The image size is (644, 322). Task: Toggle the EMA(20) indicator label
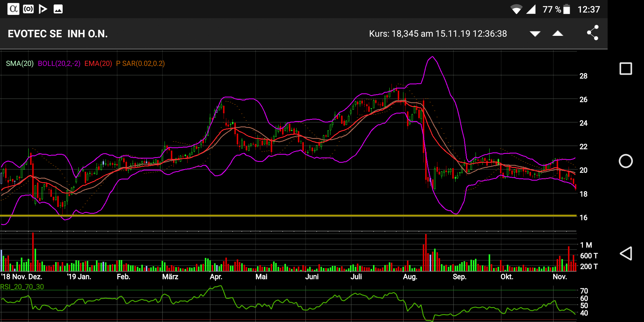[x=98, y=64]
